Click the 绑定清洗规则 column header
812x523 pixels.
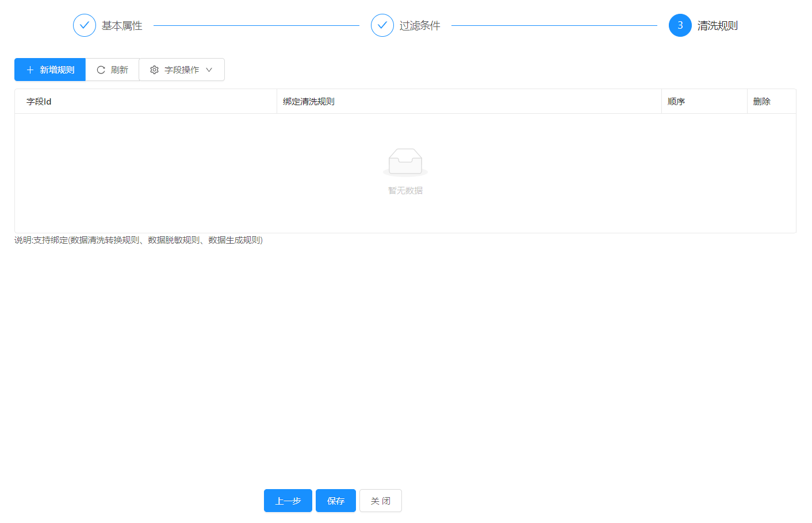tap(309, 102)
